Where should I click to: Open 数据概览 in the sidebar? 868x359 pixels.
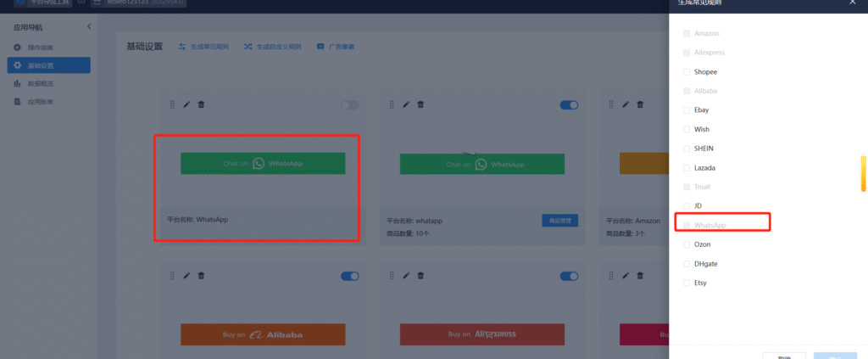tap(41, 84)
